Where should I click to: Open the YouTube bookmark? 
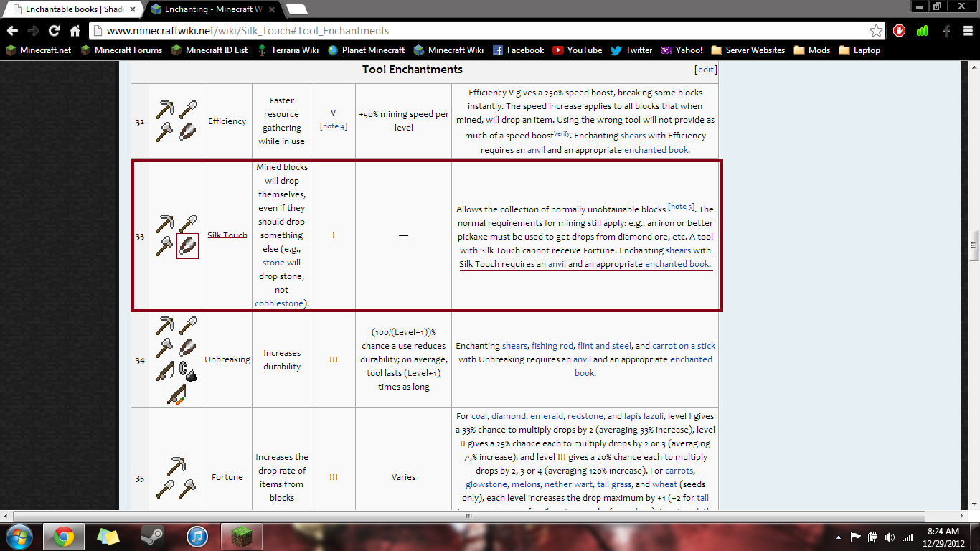pyautogui.click(x=577, y=50)
